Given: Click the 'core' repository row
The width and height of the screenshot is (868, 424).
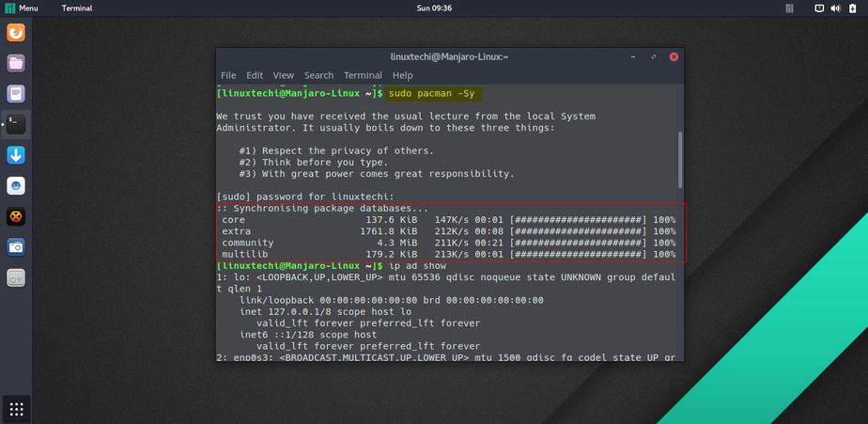Looking at the screenshot, I should (448, 220).
